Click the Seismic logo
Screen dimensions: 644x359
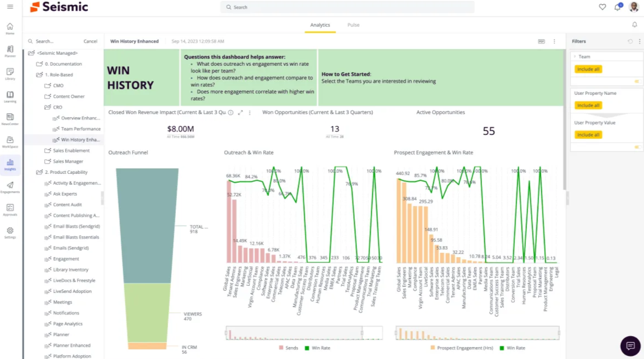(59, 7)
